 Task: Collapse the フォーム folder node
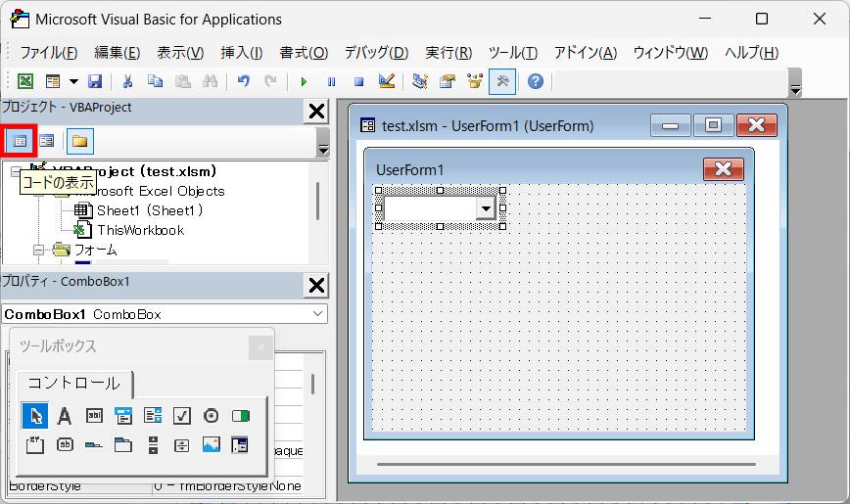coord(38,250)
